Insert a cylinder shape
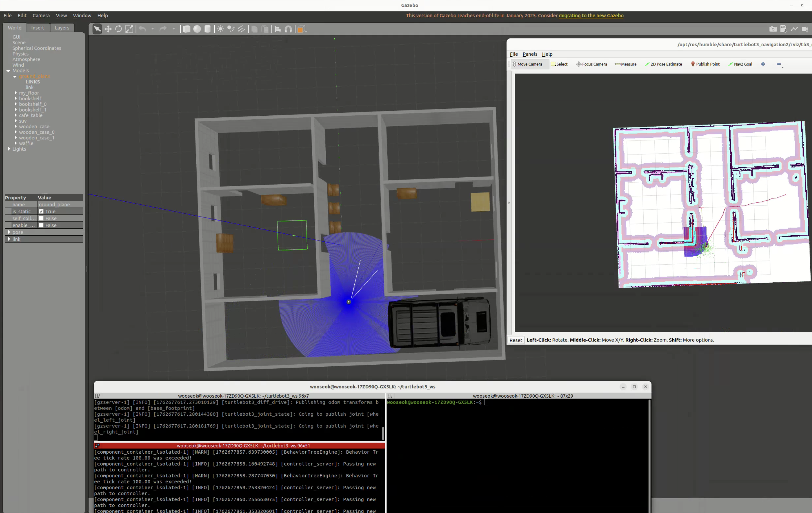Viewport: 812px width, 513px height. [x=208, y=29]
